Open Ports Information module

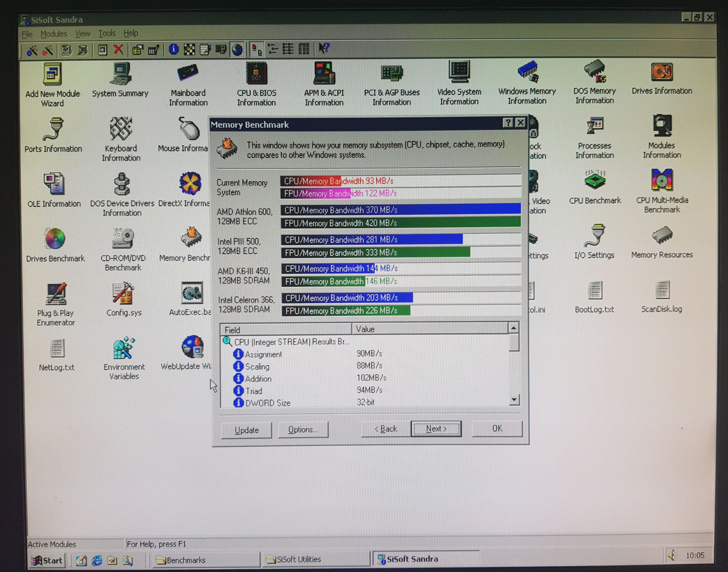pos(53,135)
